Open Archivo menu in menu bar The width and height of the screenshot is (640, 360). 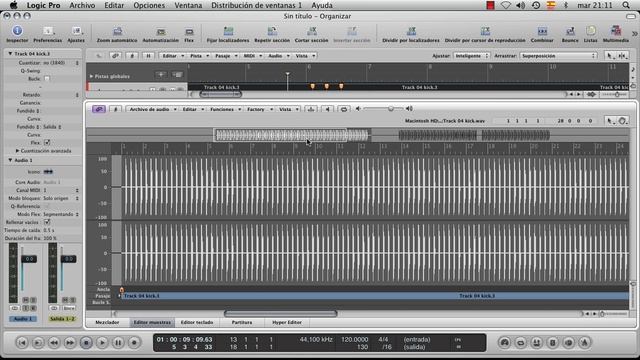(82, 5)
